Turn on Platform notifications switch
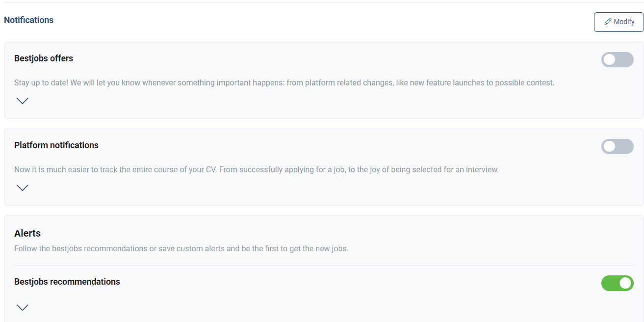This screenshot has width=644, height=322. pos(618,146)
